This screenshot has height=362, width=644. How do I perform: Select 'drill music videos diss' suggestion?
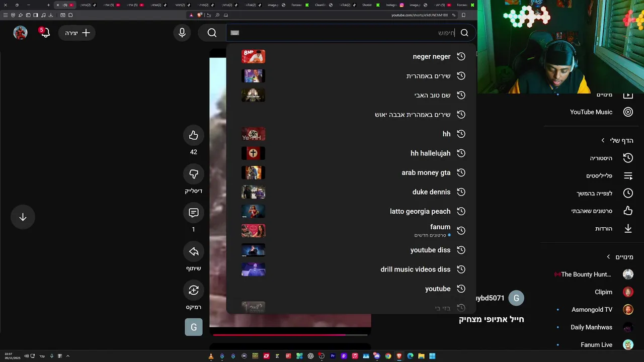pos(351,269)
